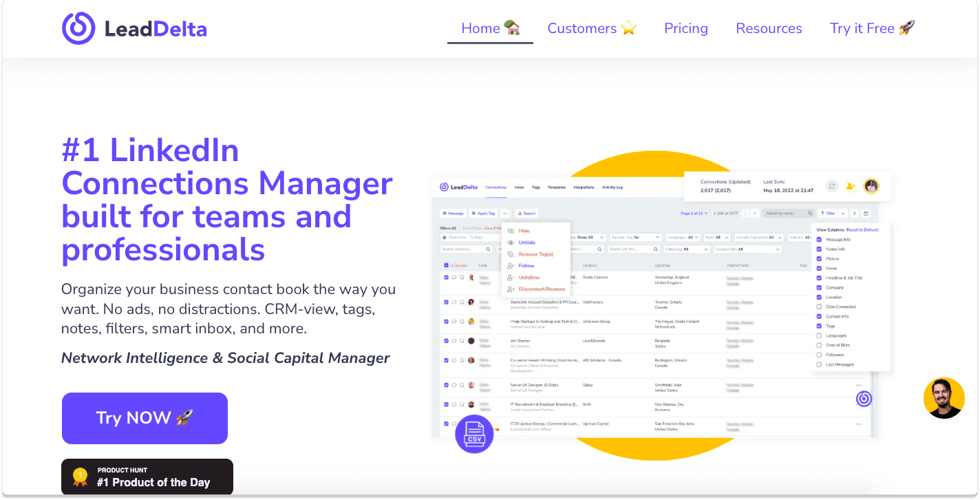
Task: Click the magnifier in Search by name field
Action: tap(810, 213)
